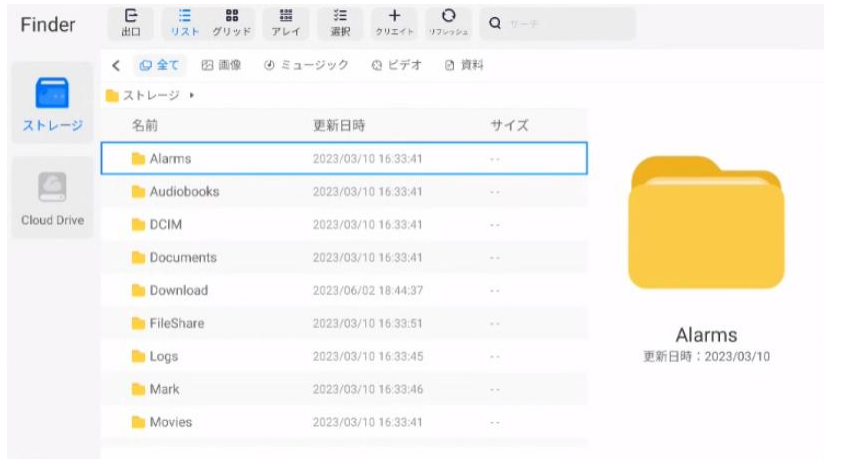Select the Logs folder name
849x465 pixels.
164,357
